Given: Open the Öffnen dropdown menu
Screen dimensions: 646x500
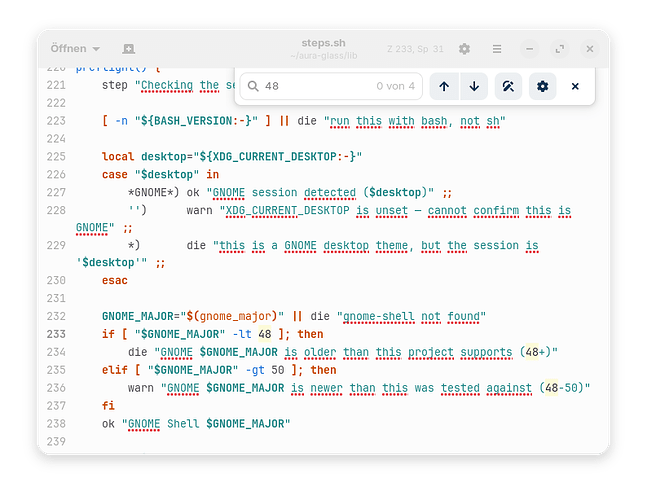Looking at the screenshot, I should coord(75,49).
